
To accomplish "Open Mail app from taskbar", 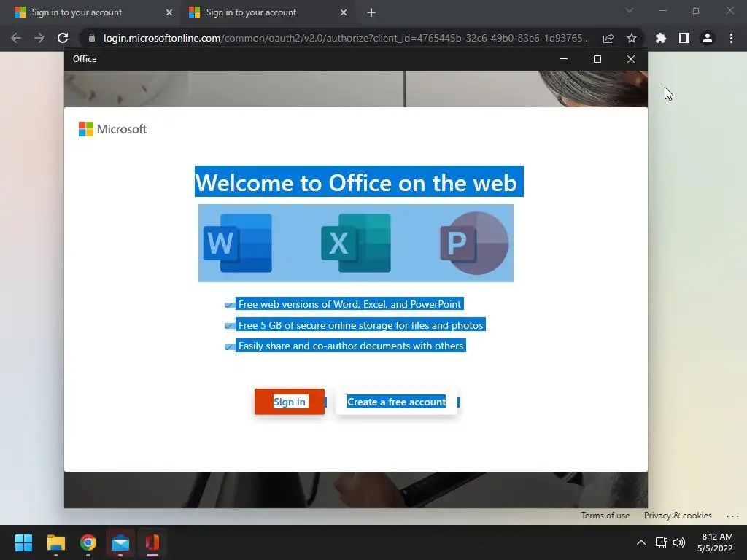I will pyautogui.click(x=120, y=542).
